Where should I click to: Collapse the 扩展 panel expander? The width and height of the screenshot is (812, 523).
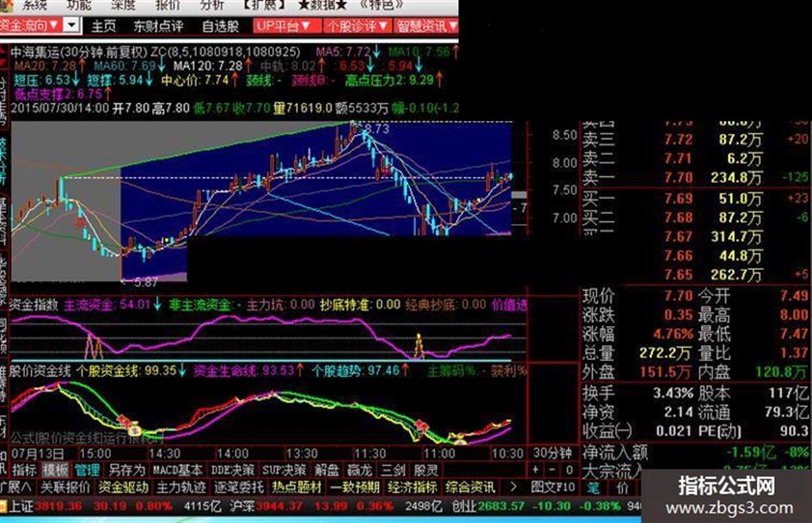16,487
